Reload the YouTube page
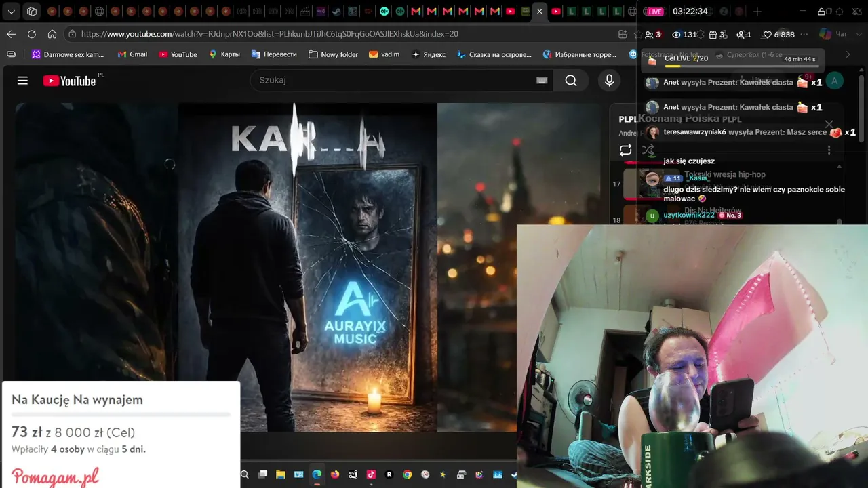 tap(32, 34)
